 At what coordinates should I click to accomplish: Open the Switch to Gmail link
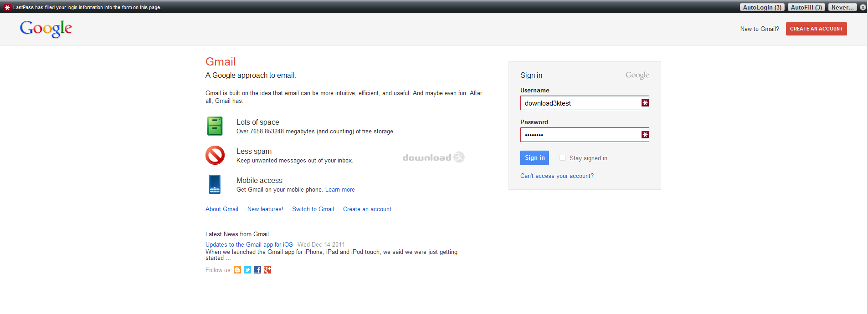coord(313,209)
